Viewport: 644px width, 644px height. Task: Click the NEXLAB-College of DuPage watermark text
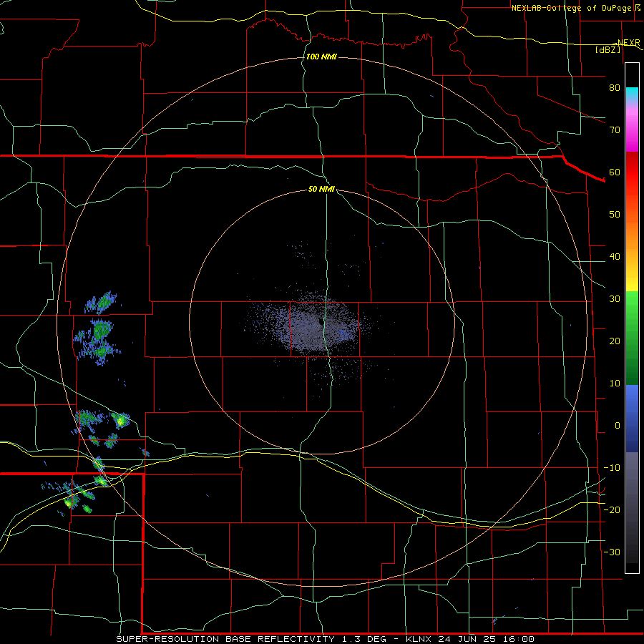click(x=575, y=8)
